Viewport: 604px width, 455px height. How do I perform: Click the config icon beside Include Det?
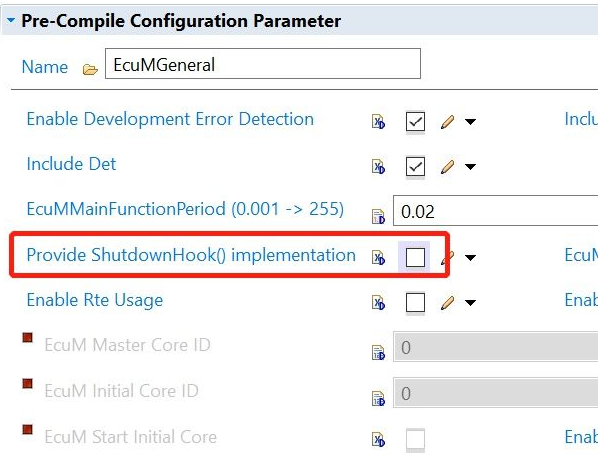pyautogui.click(x=378, y=167)
